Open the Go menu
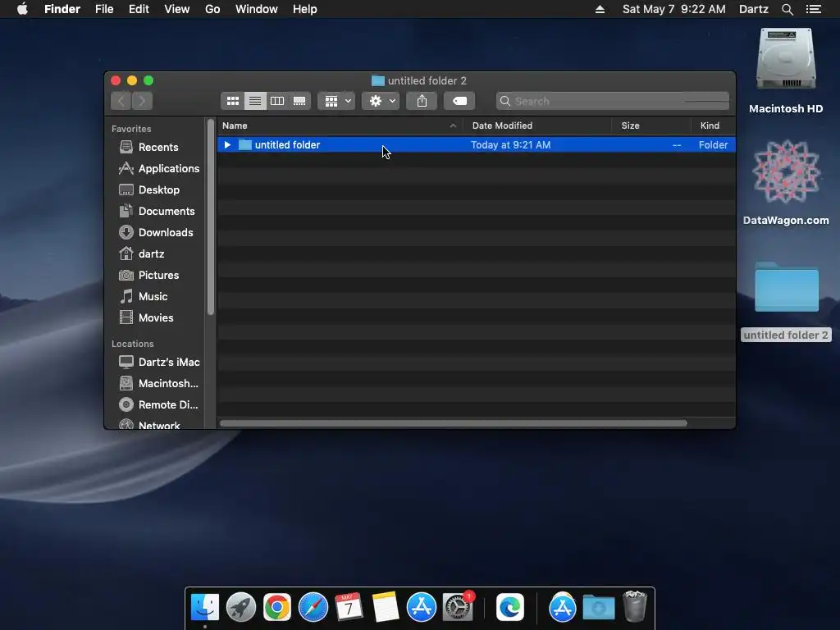Screen dimensions: 840x630 pyautogui.click(x=212, y=9)
